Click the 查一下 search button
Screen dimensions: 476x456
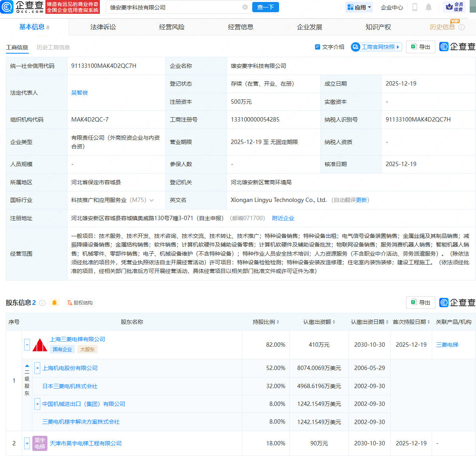(x=266, y=7)
